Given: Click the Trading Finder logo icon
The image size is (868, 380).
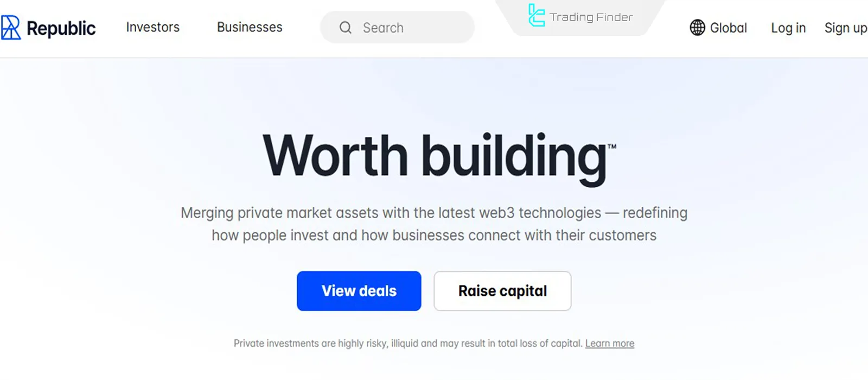Looking at the screenshot, I should point(536,16).
